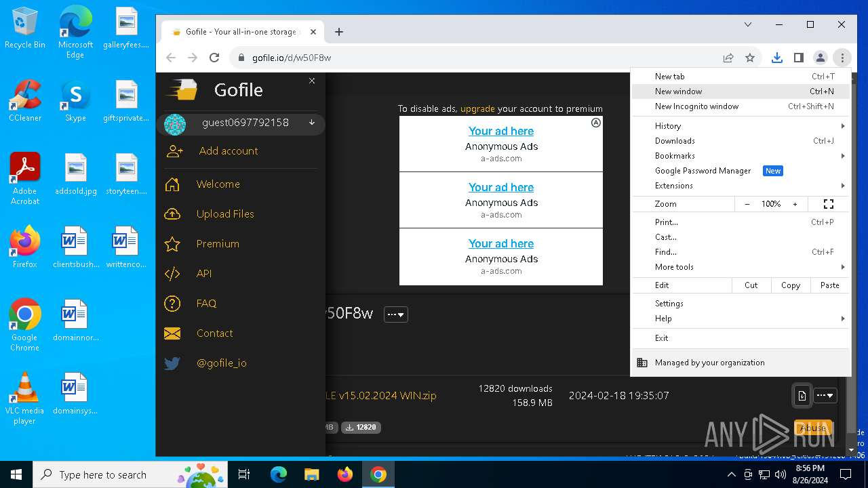Click Managed by your organization
The image size is (868, 488).
coord(741,363)
